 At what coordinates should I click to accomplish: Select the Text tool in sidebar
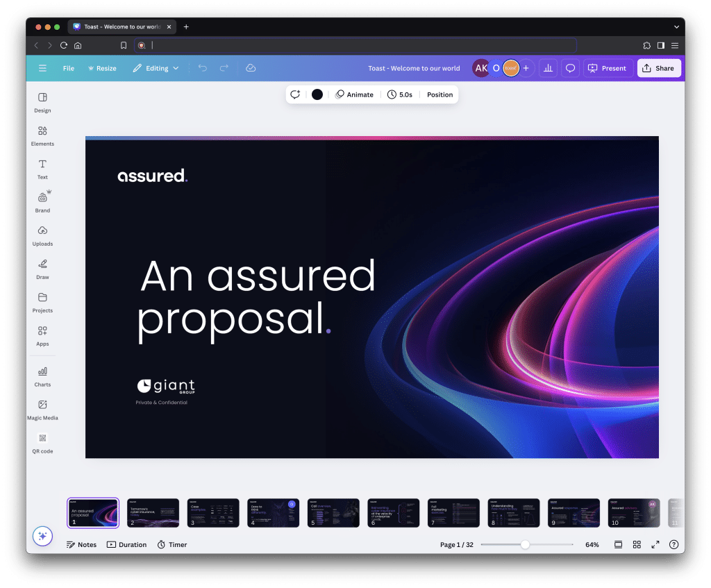tap(42, 169)
